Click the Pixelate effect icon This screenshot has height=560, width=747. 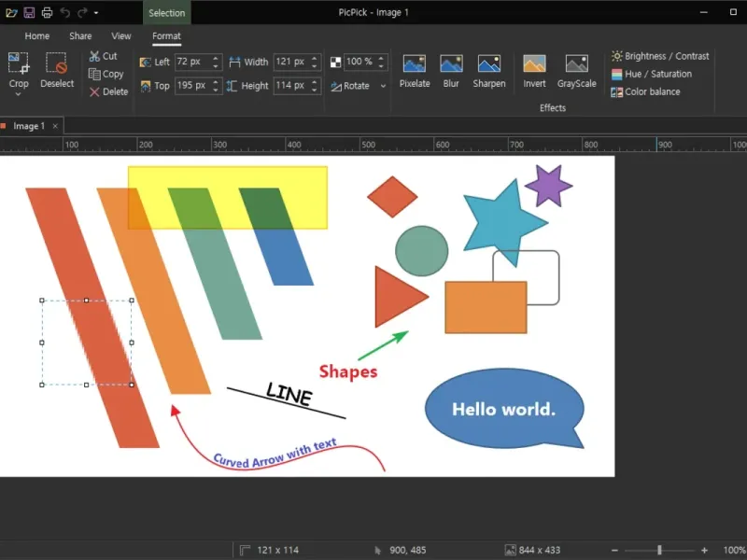pos(414,63)
